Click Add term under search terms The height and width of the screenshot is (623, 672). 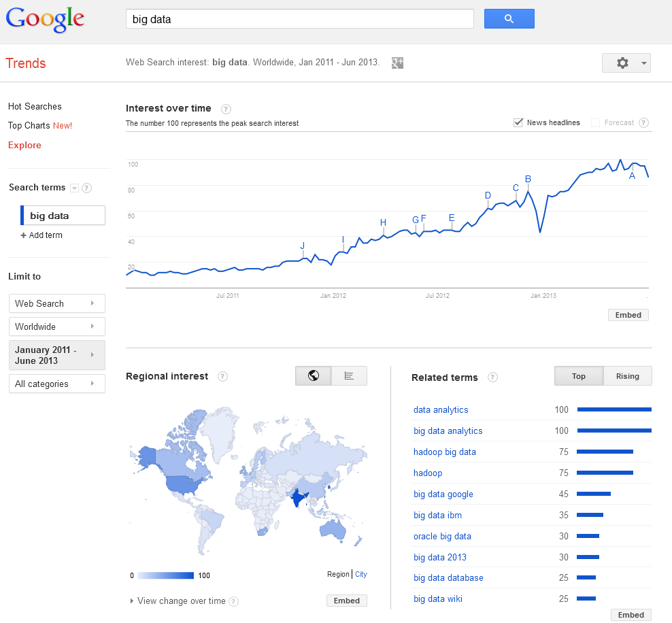point(41,235)
